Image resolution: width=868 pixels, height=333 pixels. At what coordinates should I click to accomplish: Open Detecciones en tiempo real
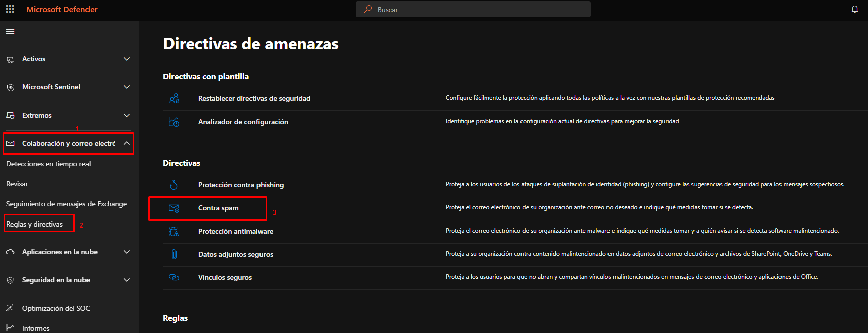tap(48, 164)
